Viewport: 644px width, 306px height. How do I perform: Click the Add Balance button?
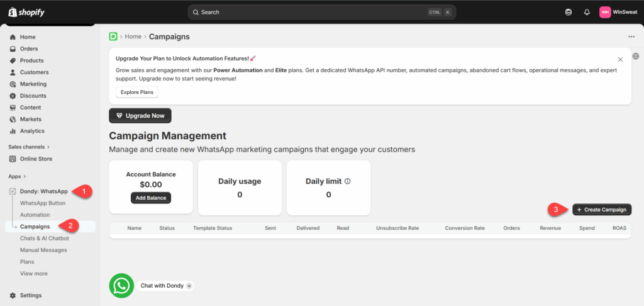[x=151, y=198]
